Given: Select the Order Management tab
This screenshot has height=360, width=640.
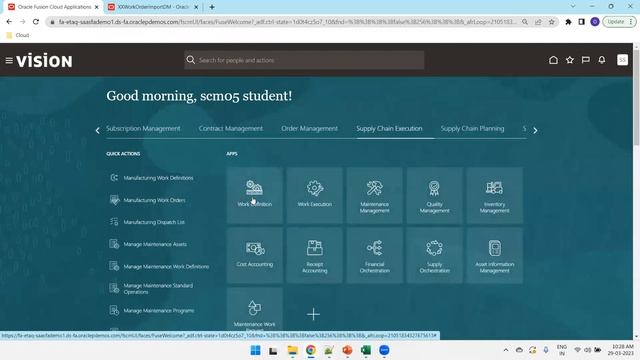Looking at the screenshot, I should point(309,129).
